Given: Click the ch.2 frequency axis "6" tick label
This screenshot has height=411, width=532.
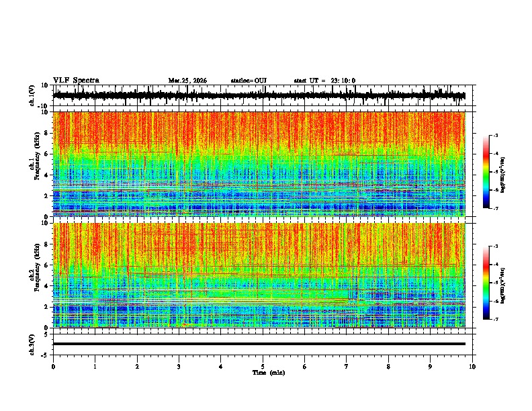Looking at the screenshot, I should (46, 265).
